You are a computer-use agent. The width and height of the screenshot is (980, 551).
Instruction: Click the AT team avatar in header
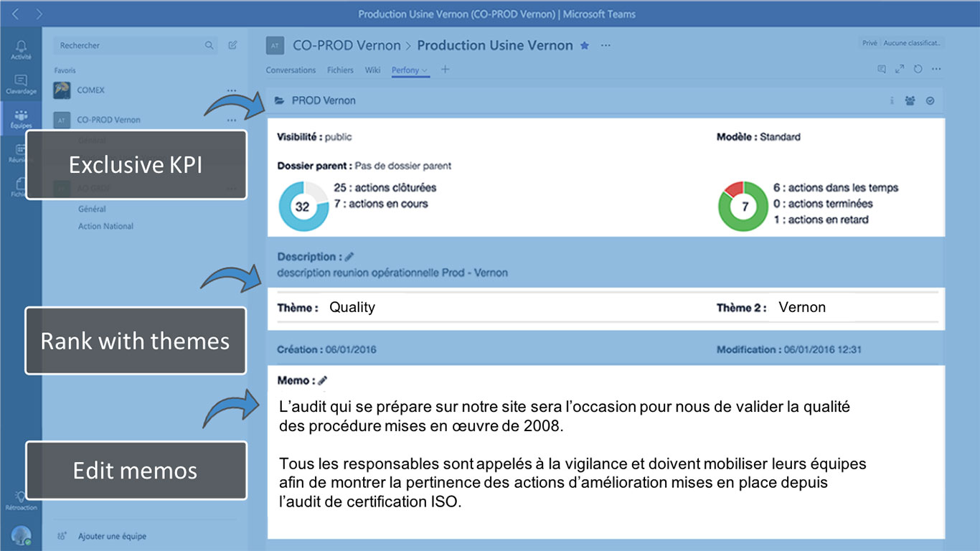click(275, 45)
